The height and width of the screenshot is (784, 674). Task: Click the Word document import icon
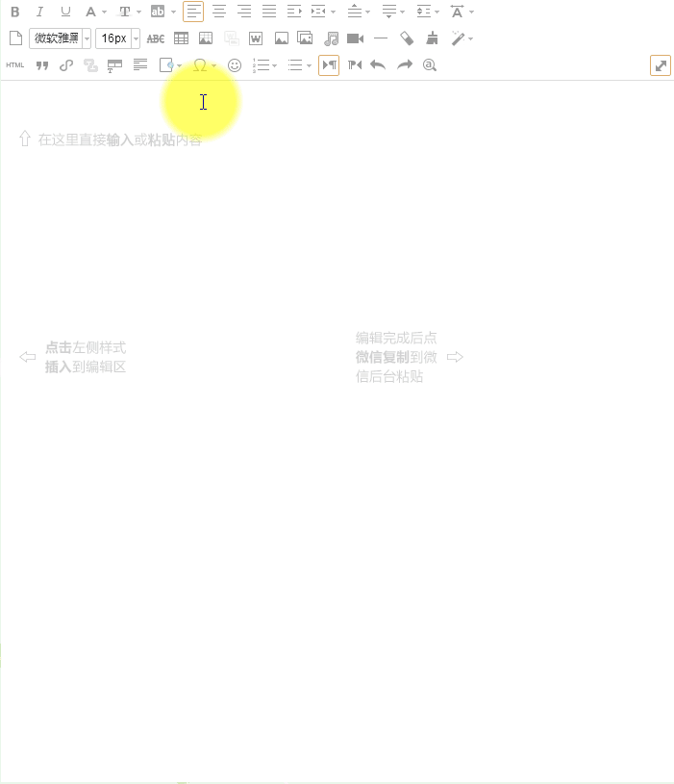tap(256, 38)
